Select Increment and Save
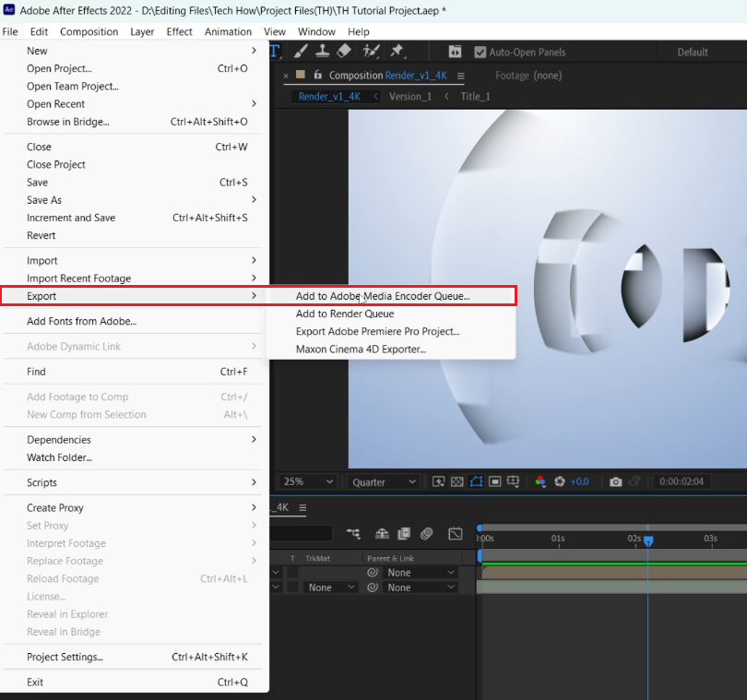This screenshot has height=700, width=747. tap(135, 218)
